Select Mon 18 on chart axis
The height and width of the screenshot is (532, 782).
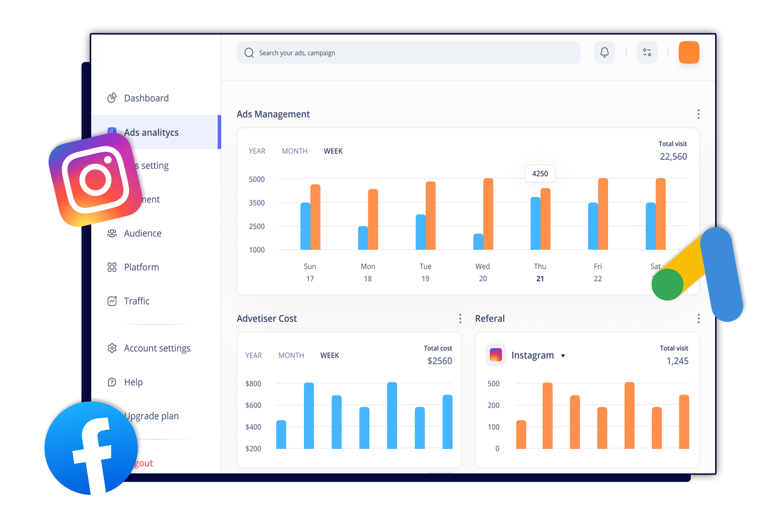pos(368,272)
